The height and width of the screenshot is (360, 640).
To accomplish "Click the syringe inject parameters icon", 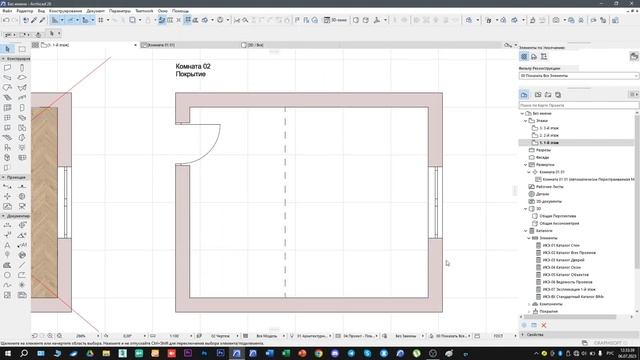I will tap(42, 20).
